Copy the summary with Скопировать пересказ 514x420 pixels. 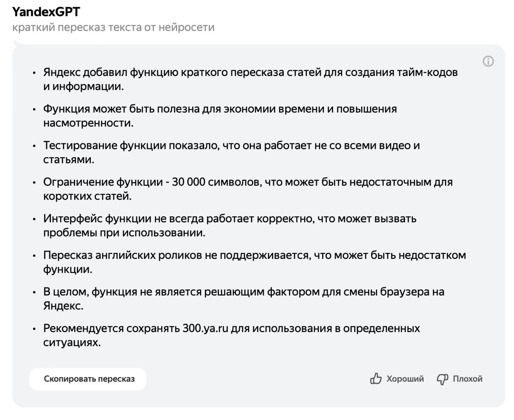(88, 379)
